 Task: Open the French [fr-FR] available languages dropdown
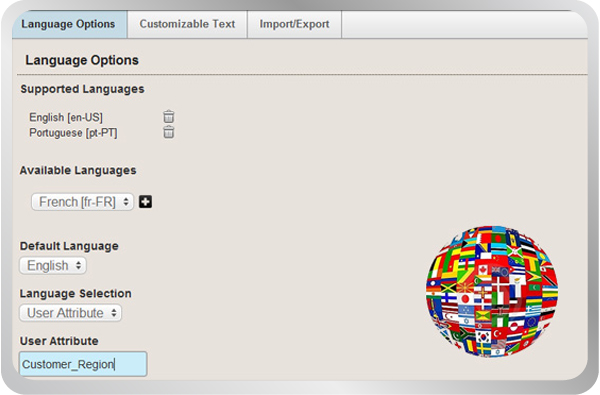(x=82, y=202)
